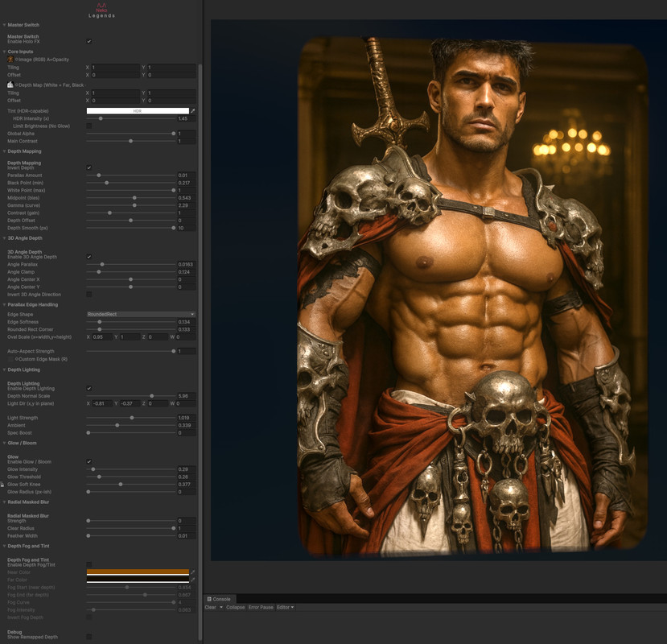The image size is (667, 644).
Task: Open the Clear options dropdown arrow
Action: pyautogui.click(x=221, y=608)
